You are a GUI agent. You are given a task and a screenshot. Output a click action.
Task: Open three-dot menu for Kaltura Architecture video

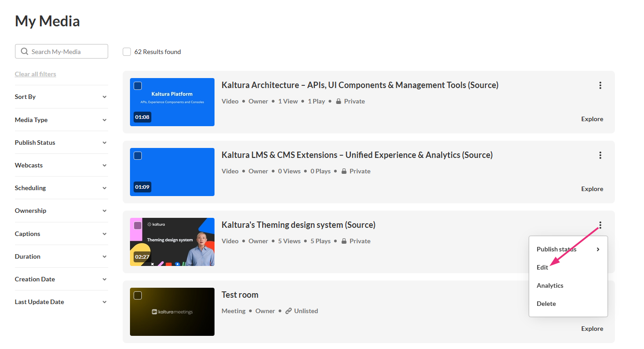(600, 85)
